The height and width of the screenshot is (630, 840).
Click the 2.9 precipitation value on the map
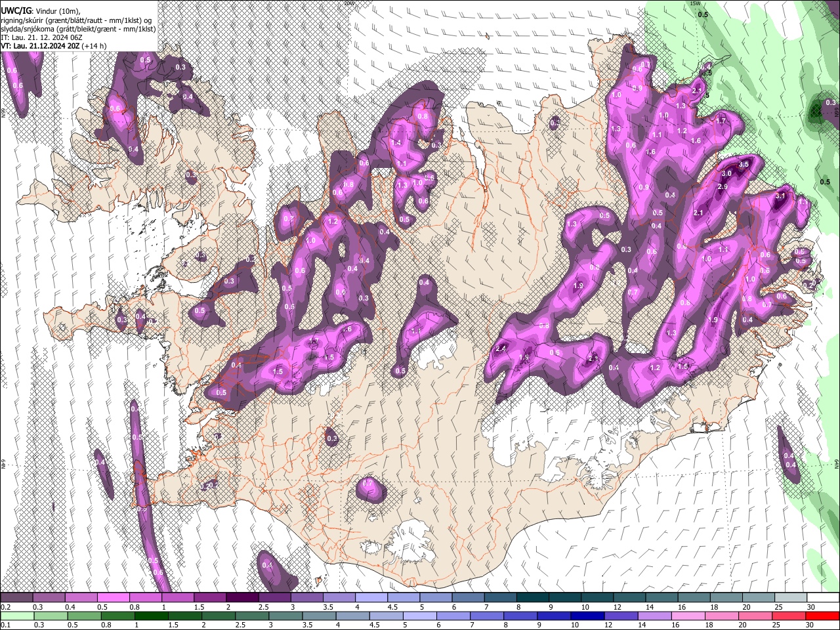pos(723,187)
